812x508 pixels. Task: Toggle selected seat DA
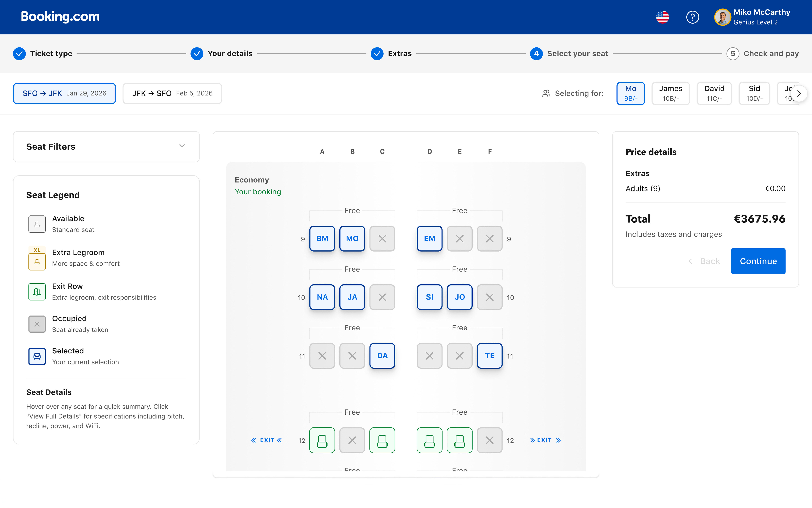(x=382, y=355)
